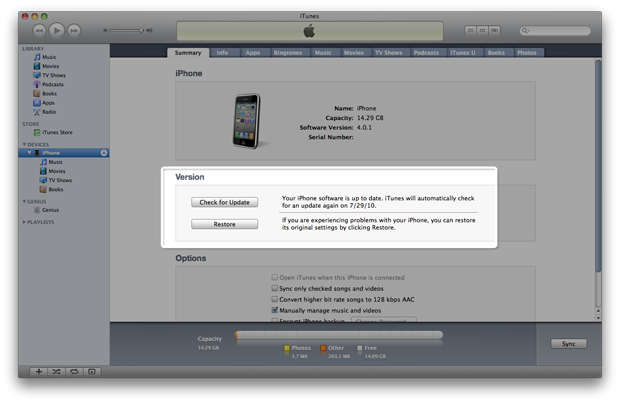Screen dimensions: 620x403
Task: Collapse the Genius section
Action: point(25,201)
